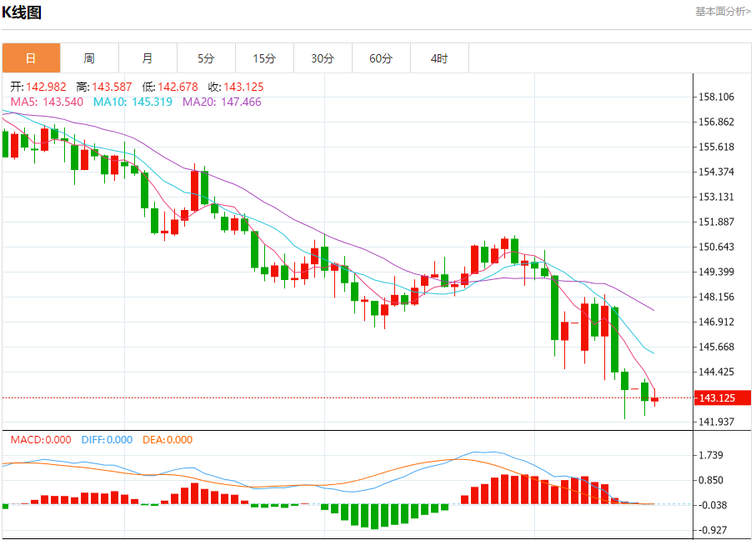
Task: Switch to the 周 weekly tab
Action: pyautogui.click(x=89, y=58)
